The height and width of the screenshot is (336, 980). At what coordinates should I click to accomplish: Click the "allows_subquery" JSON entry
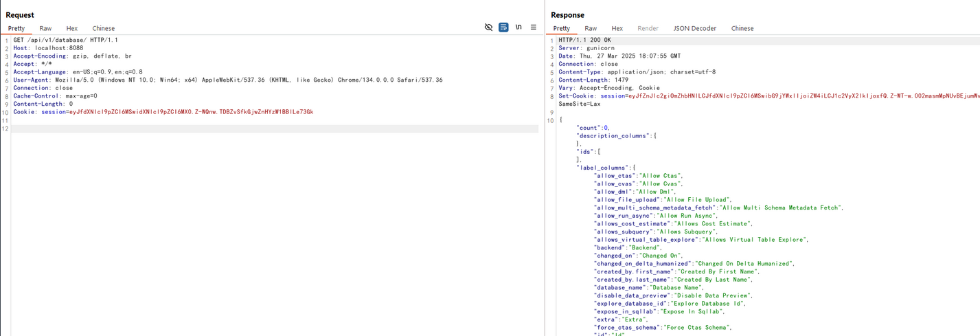pyautogui.click(x=657, y=232)
